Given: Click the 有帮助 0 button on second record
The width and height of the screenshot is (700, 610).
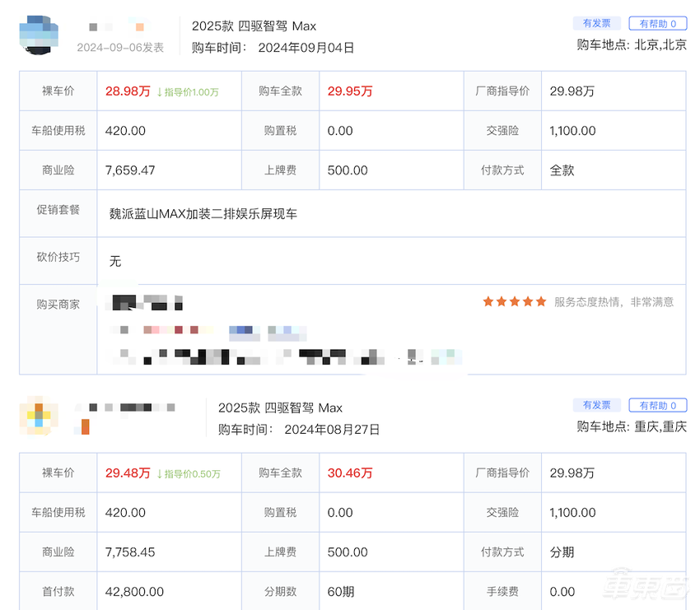Looking at the screenshot, I should (656, 405).
